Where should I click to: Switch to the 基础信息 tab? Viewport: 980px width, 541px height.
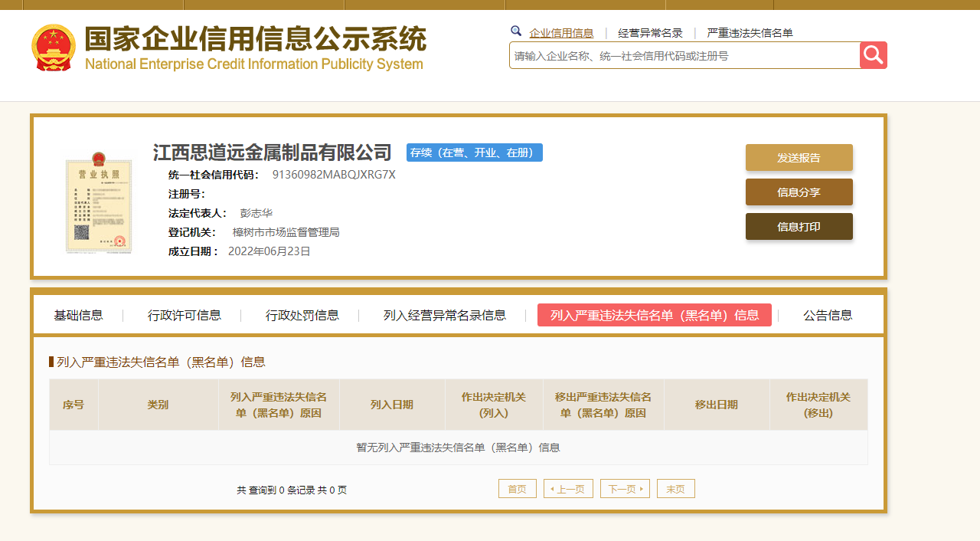coord(78,315)
